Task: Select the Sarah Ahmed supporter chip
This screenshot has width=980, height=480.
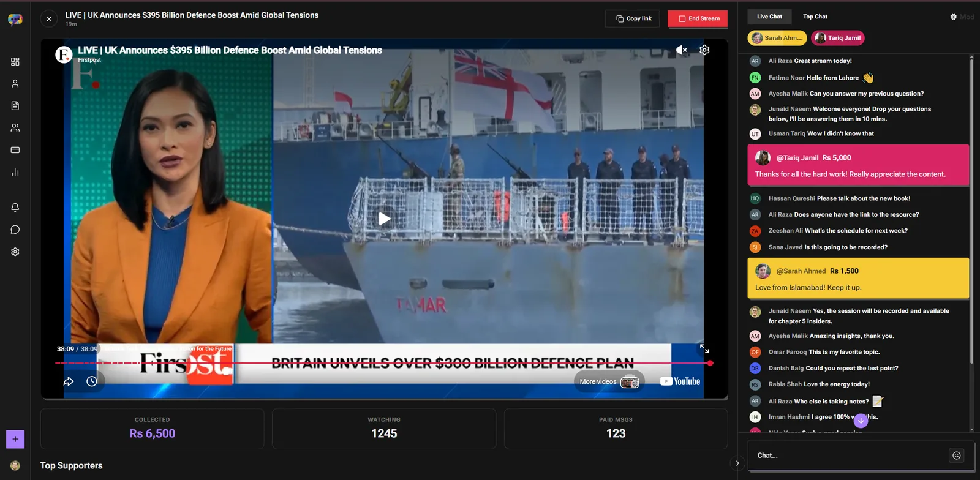Action: click(x=777, y=38)
